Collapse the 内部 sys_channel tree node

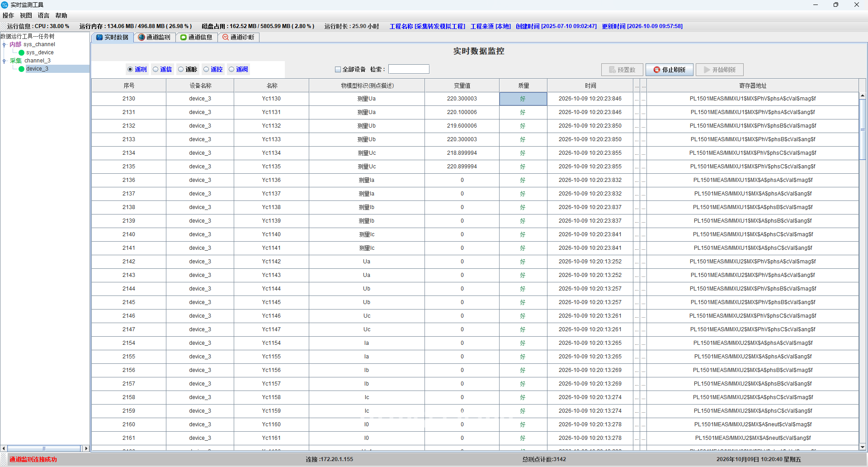4,45
